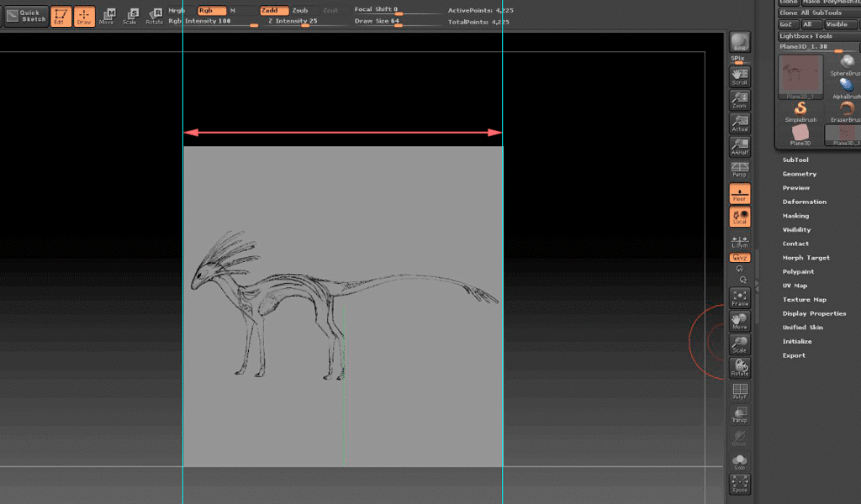Enable Transp mode on the right shelf
Image resolution: width=861 pixels, height=504 pixels.
click(739, 412)
